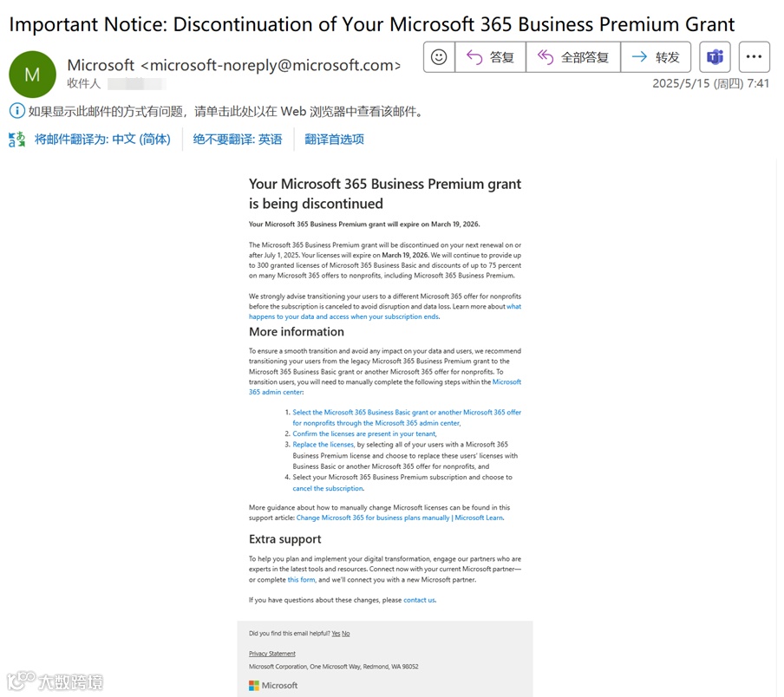Open 'Confirm the licenses are present' link
The width and height of the screenshot is (784, 697).
pyautogui.click(x=364, y=433)
